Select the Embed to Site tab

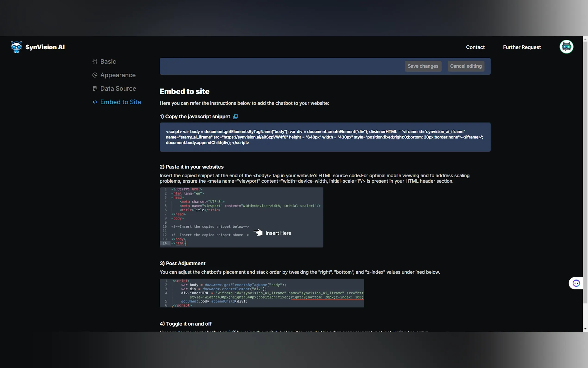[117, 102]
